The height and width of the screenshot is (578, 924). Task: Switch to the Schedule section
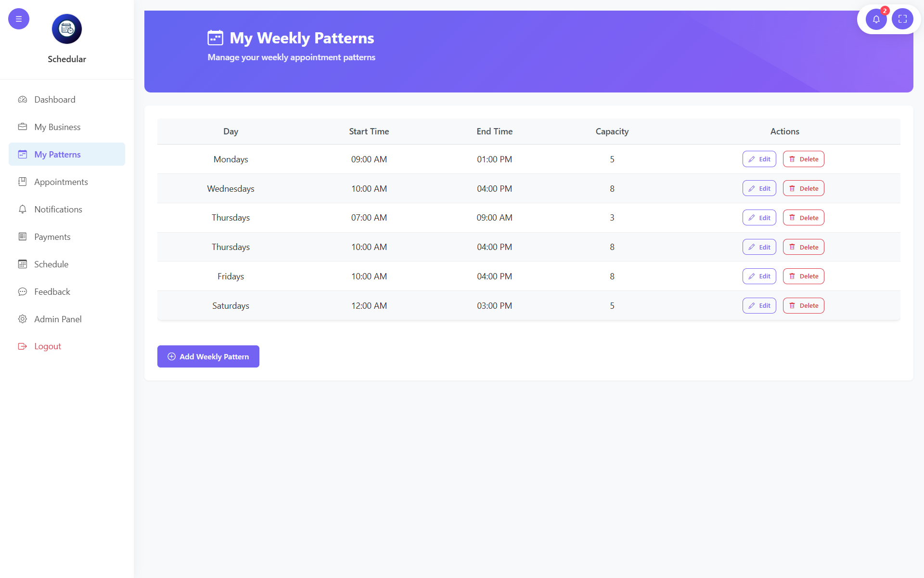tap(51, 264)
